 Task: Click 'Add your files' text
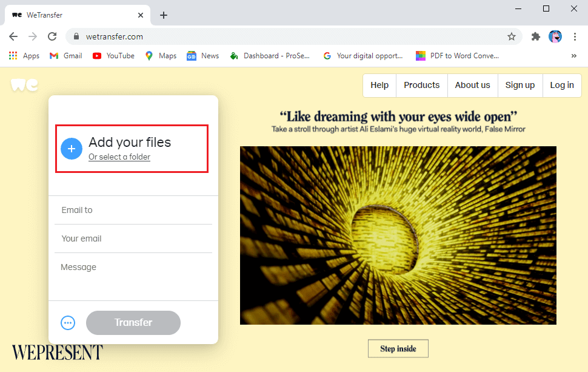[x=130, y=142]
